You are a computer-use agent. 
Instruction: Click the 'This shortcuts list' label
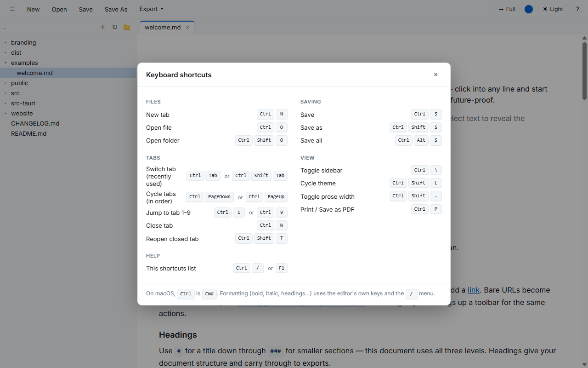171,268
